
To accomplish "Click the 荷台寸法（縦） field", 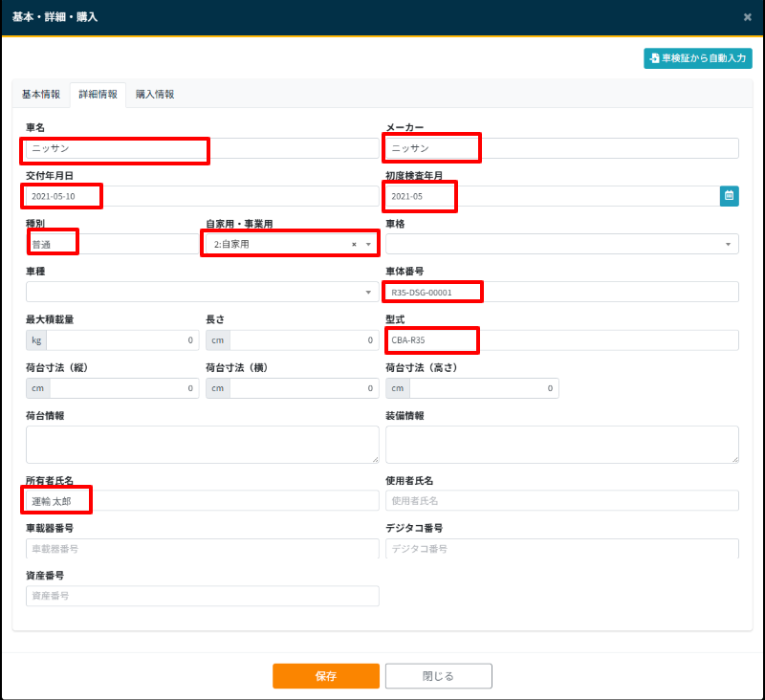I will [124, 388].
